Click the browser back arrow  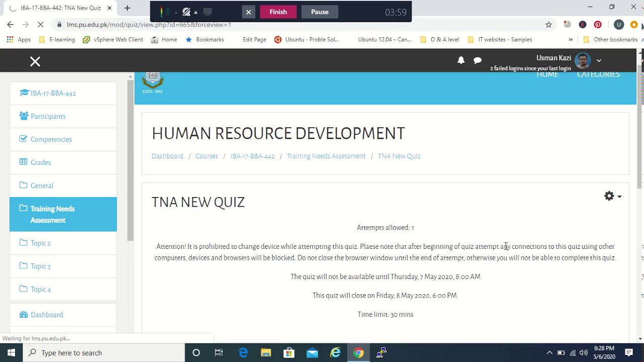(x=11, y=25)
